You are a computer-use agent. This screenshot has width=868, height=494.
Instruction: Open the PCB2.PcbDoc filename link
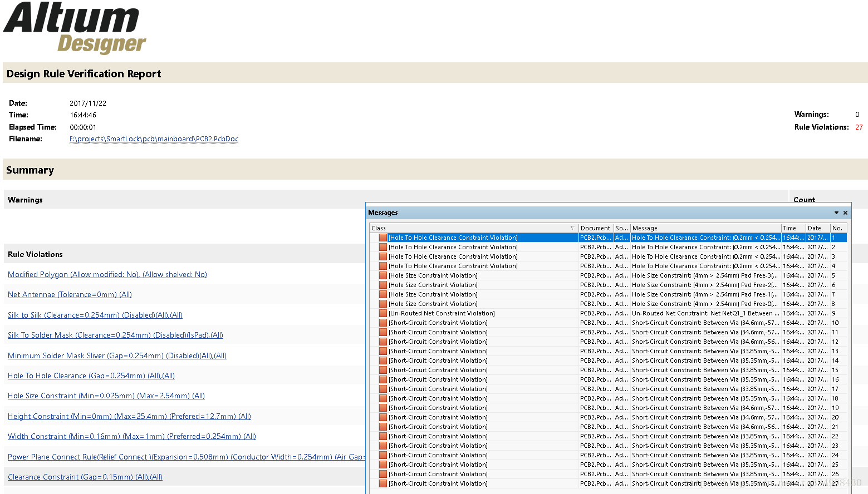154,139
